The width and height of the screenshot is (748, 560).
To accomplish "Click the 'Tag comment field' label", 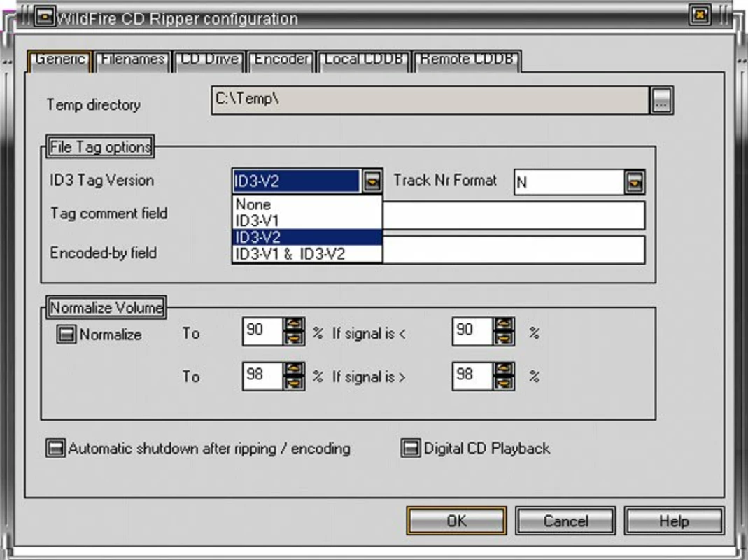I will (x=108, y=213).
